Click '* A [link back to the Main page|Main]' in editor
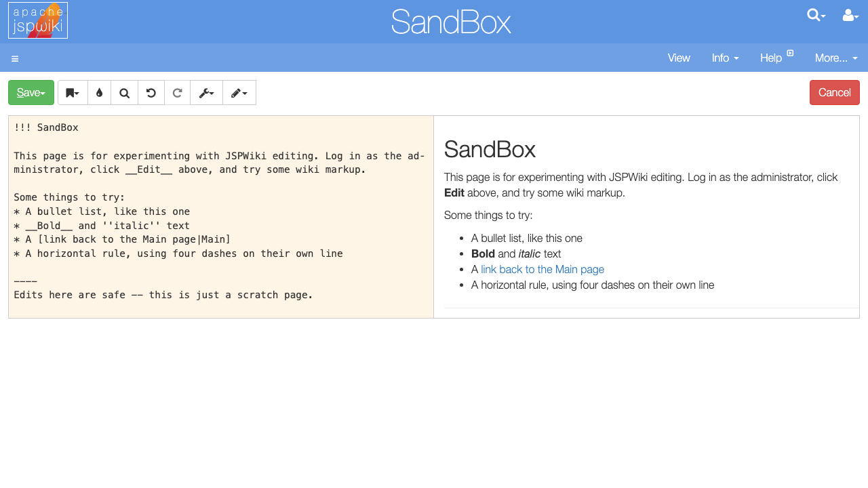 tap(122, 239)
